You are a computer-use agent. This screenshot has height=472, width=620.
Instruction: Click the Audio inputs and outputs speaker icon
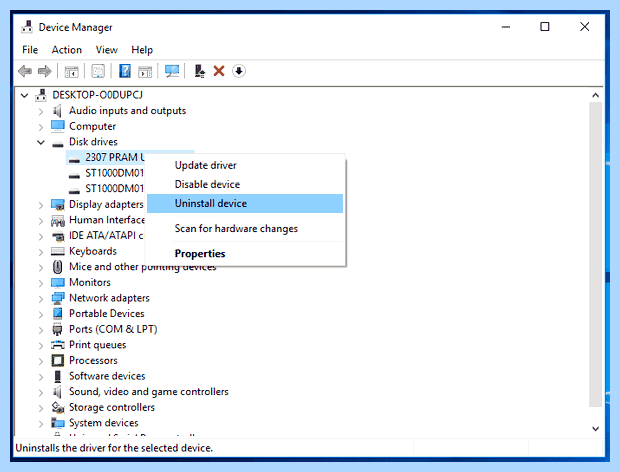click(57, 111)
